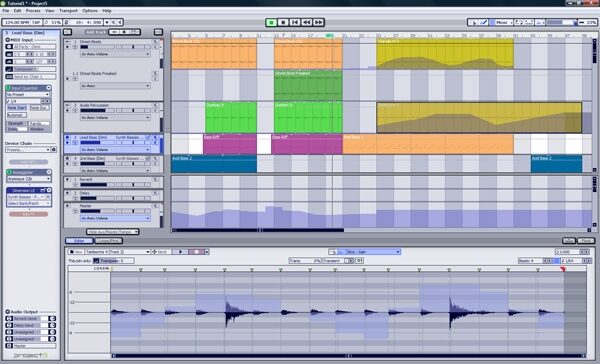Open the snap mode dropdown in the top toolbar
Image resolution: width=600 pixels, height=364 pixels.
(501, 23)
